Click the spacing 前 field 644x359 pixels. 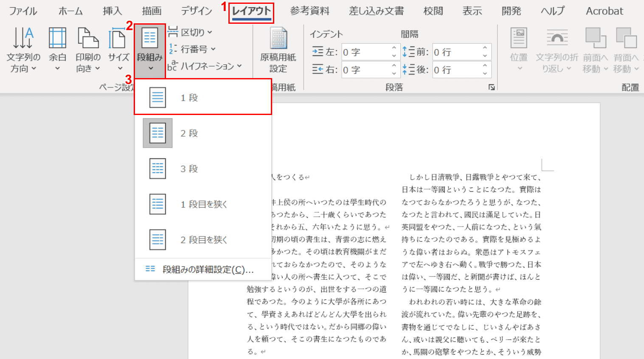[457, 52]
